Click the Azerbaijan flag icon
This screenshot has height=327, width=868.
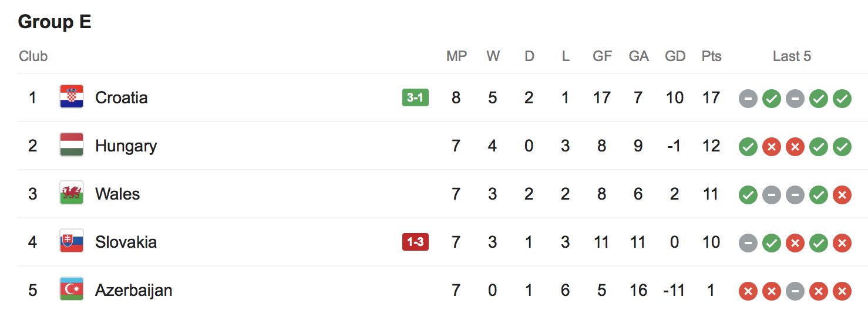pyautogui.click(x=72, y=289)
